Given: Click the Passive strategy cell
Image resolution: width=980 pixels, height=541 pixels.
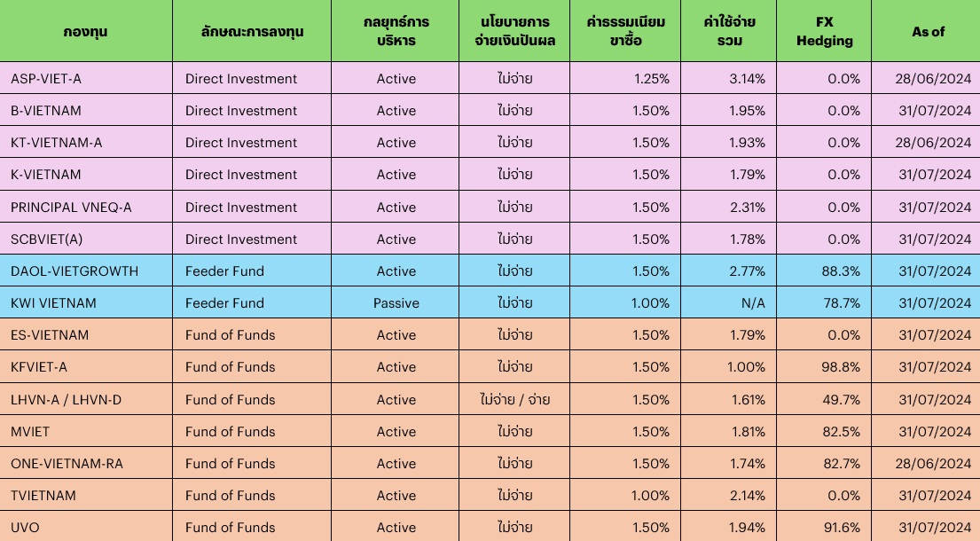Looking at the screenshot, I should (396, 303).
